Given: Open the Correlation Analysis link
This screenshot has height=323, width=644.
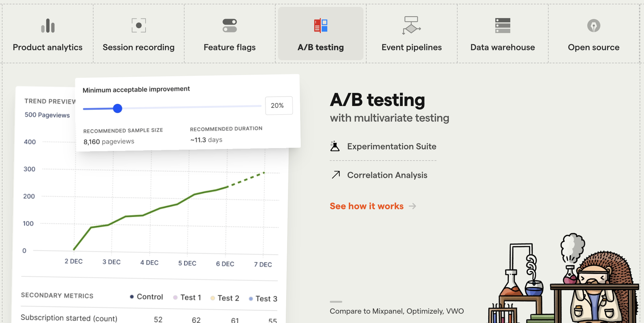Looking at the screenshot, I should 379,175.
